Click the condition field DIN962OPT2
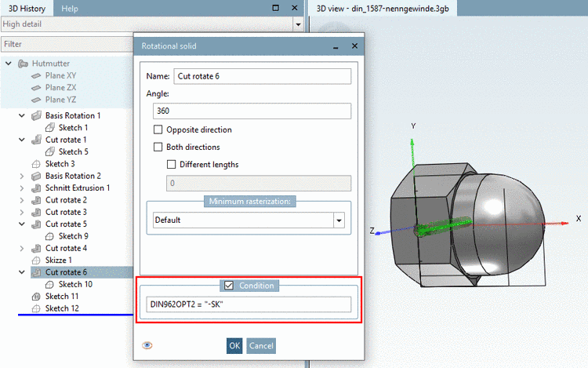This screenshot has width=588, height=368. 249,304
